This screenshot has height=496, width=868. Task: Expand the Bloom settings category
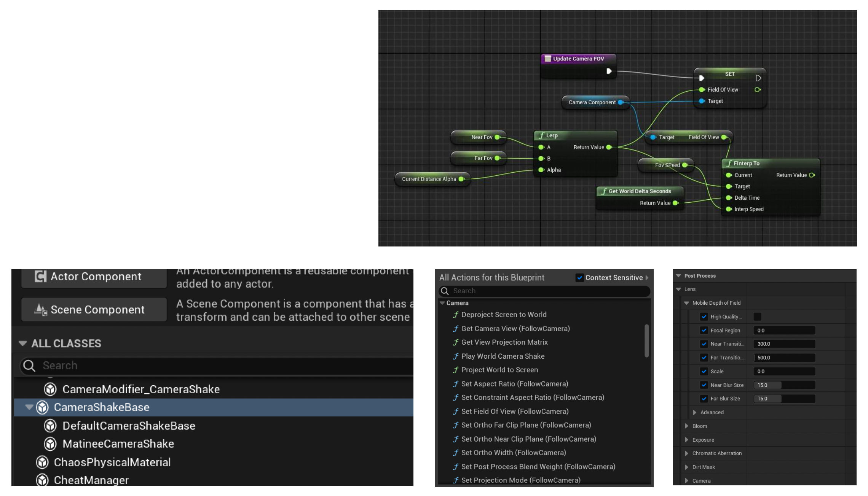(x=687, y=426)
